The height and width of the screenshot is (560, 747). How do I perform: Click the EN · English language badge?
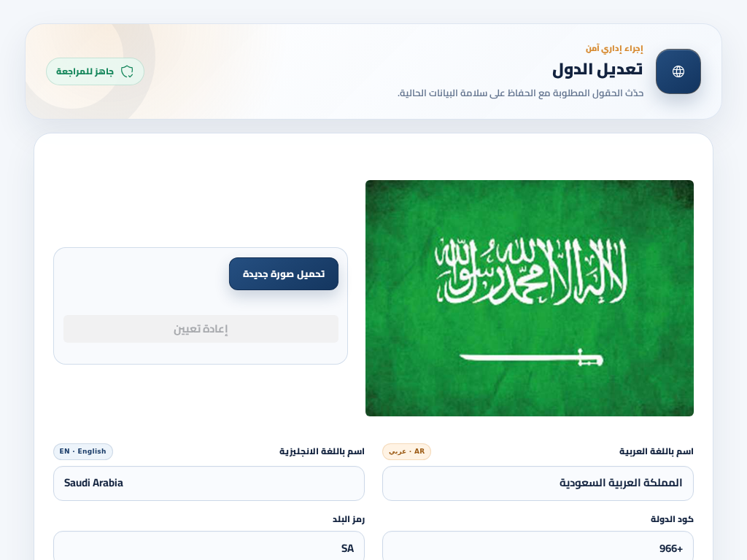click(83, 451)
